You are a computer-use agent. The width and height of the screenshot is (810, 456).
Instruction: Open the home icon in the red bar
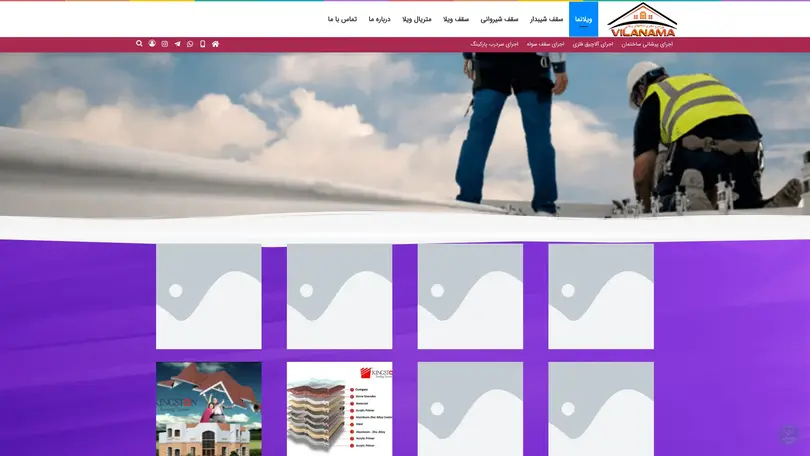pyautogui.click(x=215, y=44)
